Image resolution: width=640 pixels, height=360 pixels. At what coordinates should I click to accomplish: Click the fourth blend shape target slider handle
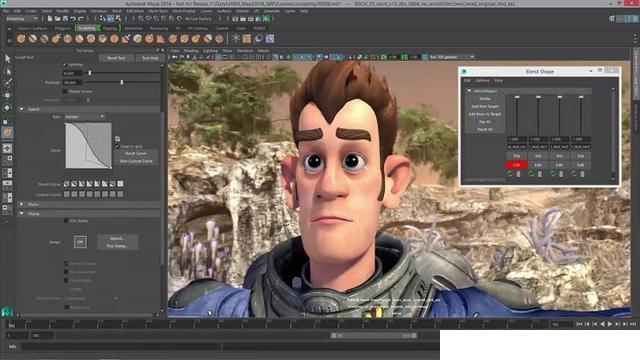[581, 97]
